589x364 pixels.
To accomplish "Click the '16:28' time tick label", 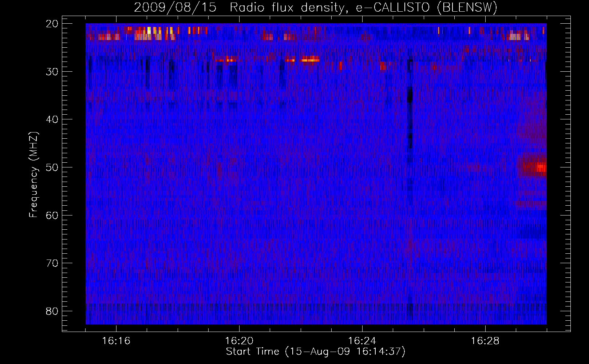I will click(485, 341).
